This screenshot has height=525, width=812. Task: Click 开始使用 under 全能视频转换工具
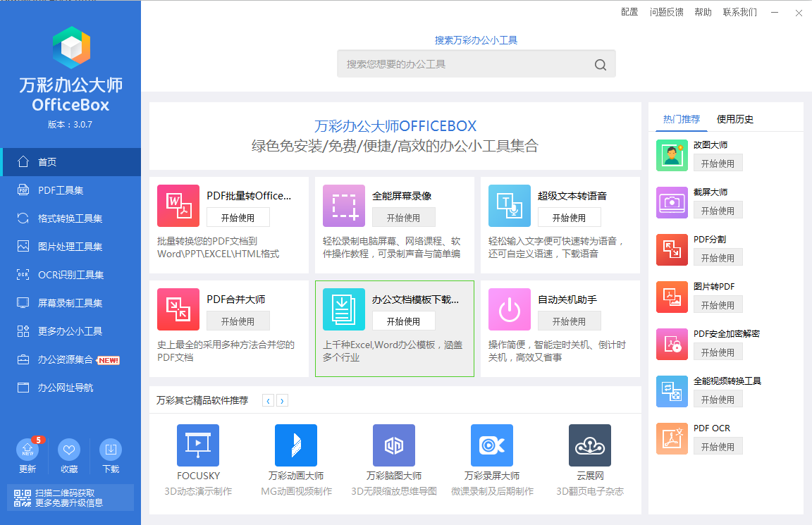coord(718,399)
